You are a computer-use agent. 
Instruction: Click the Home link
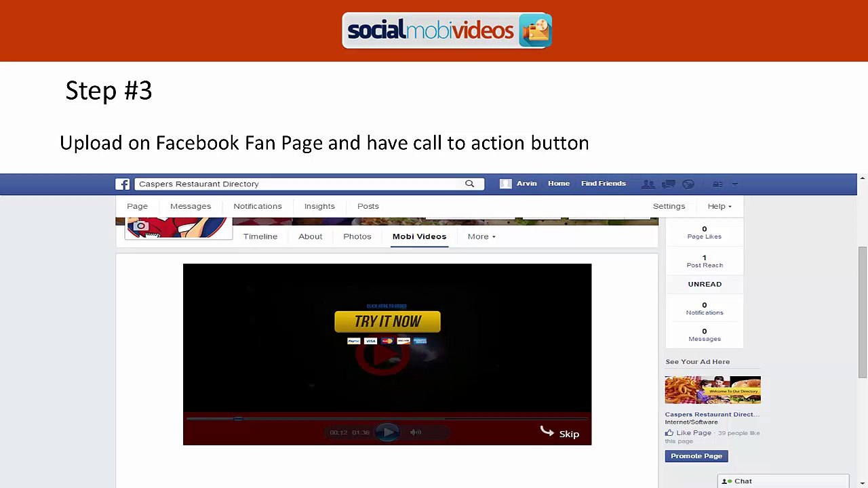pos(559,184)
